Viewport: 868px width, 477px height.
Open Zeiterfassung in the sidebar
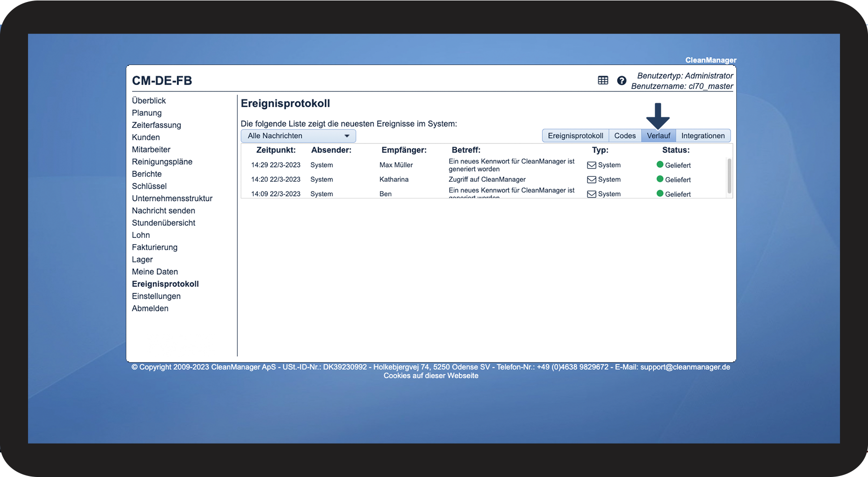[156, 125]
